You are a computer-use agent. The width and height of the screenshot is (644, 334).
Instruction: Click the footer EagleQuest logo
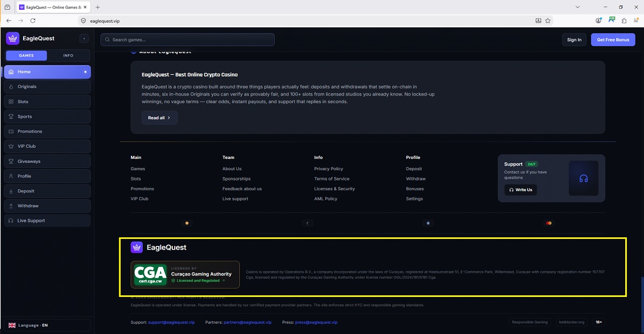click(159, 248)
